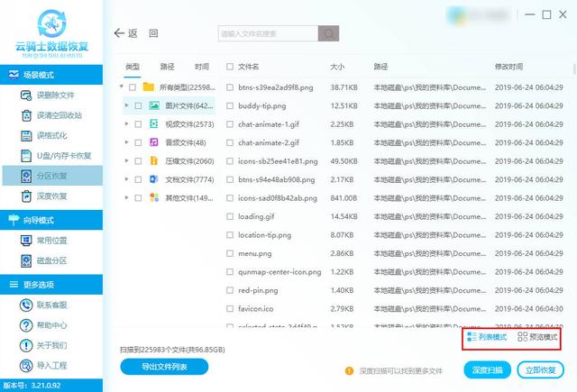
Task: Expand the 压缩文件(2060) node
Action: (x=126, y=160)
